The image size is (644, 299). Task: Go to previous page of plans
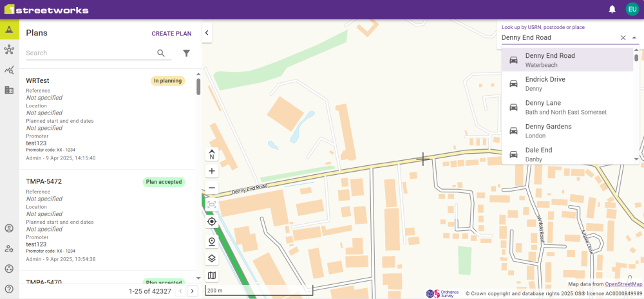pos(180,291)
